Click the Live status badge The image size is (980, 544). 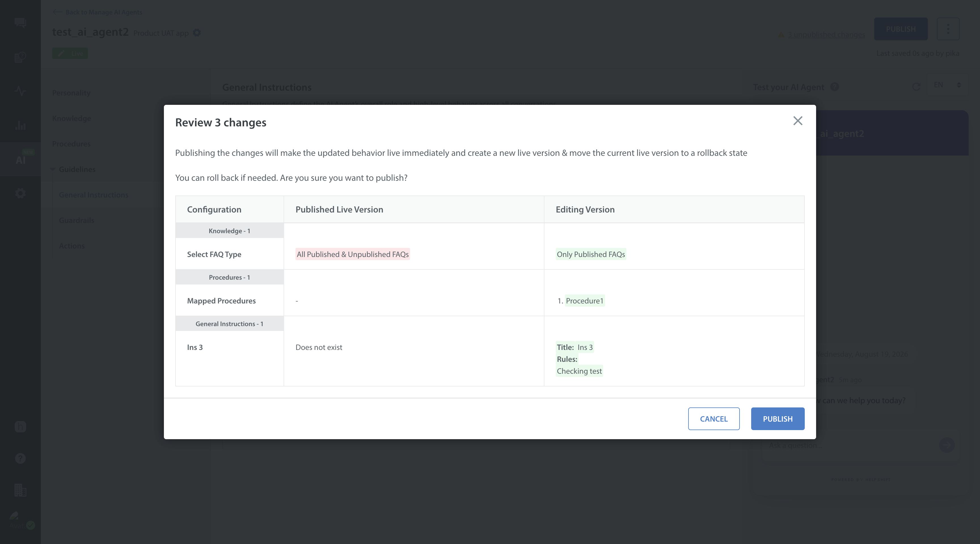coord(70,53)
